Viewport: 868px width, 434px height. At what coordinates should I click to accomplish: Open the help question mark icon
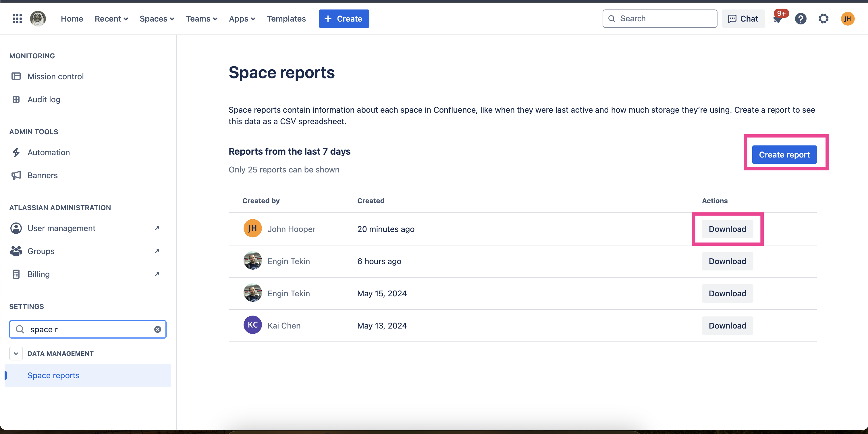click(801, 19)
